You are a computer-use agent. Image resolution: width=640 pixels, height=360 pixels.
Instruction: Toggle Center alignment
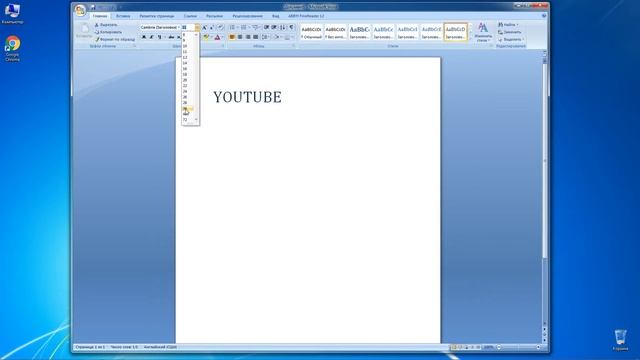240,37
